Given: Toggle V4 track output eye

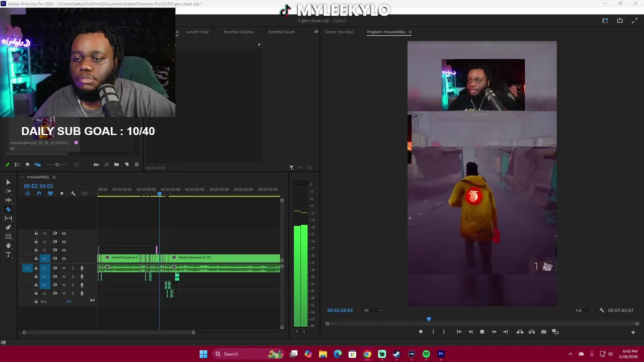Looking at the screenshot, I should coord(64,233).
